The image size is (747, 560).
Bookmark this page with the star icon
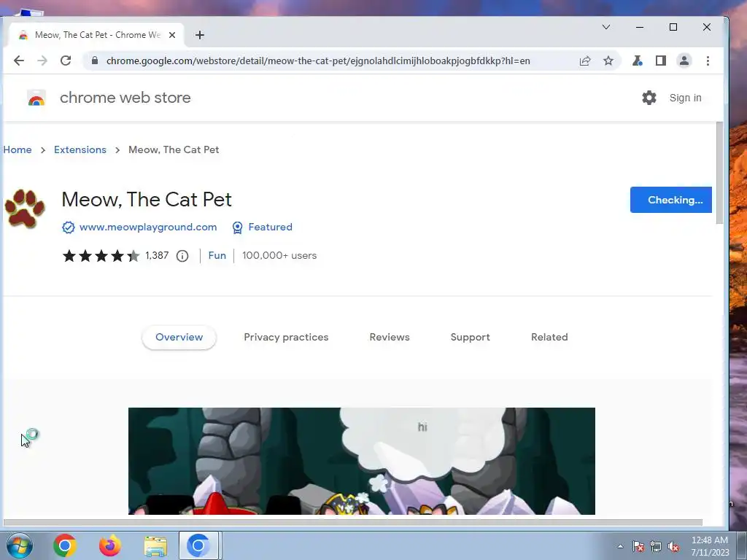pyautogui.click(x=608, y=61)
